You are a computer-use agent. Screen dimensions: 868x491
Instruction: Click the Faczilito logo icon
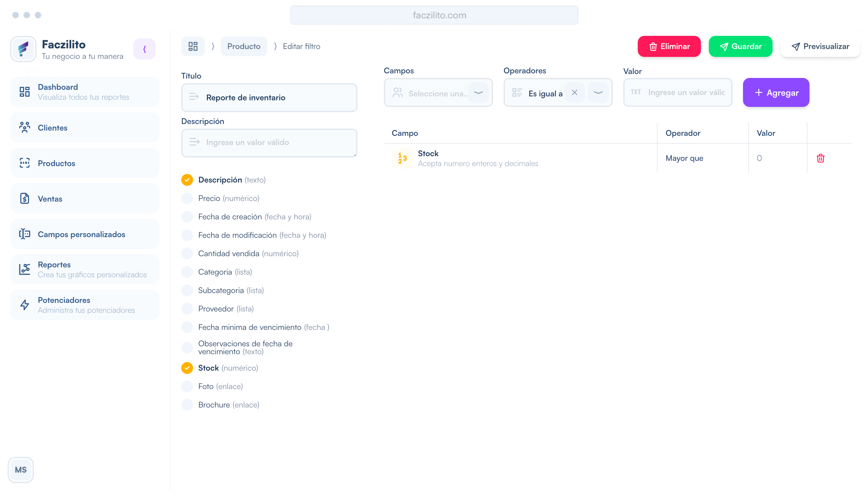[x=23, y=49]
